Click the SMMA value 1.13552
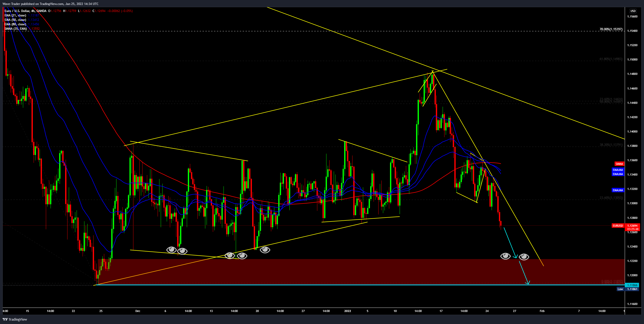Screen dimensions: 644x324 coord(34,29)
